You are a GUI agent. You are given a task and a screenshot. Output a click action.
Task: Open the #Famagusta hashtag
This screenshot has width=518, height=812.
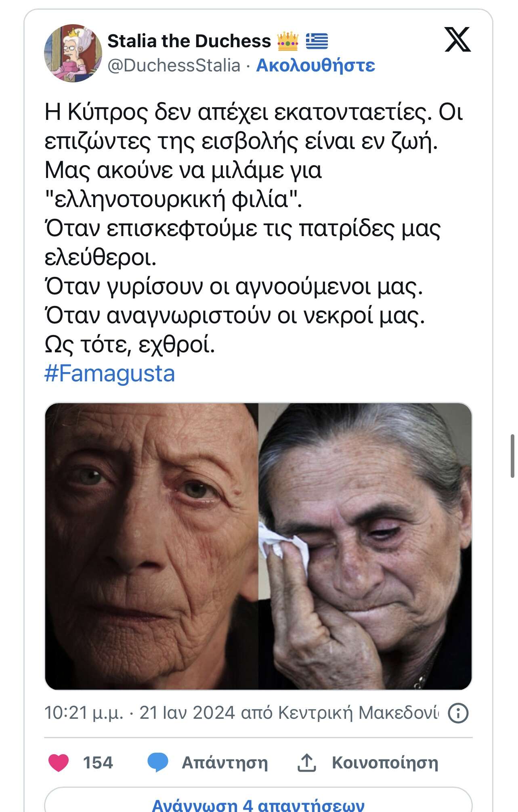pyautogui.click(x=109, y=373)
